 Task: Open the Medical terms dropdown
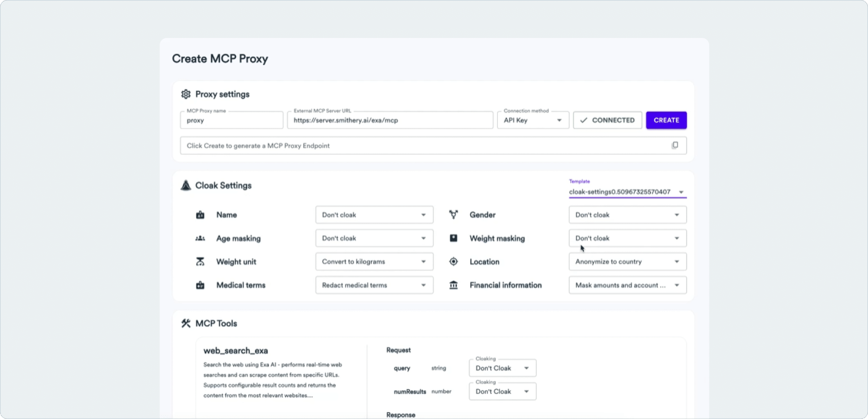(x=374, y=285)
